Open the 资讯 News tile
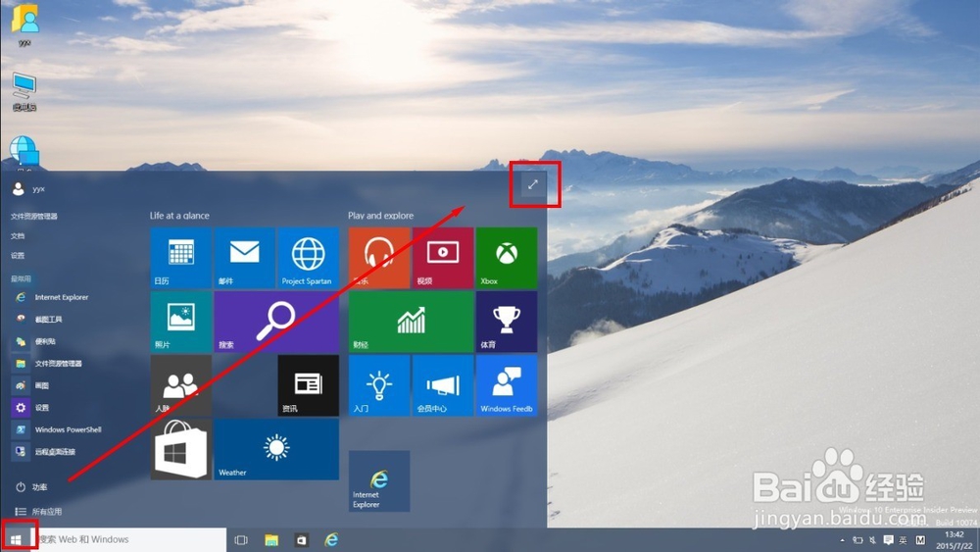 click(x=308, y=385)
